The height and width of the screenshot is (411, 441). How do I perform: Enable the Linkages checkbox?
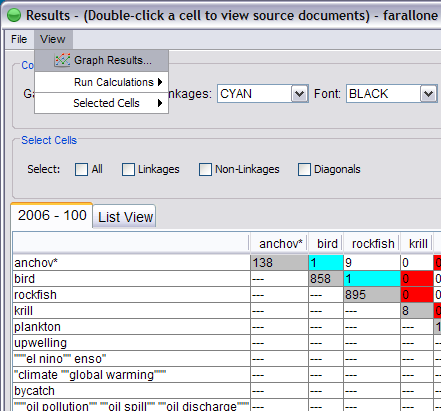[128, 169]
